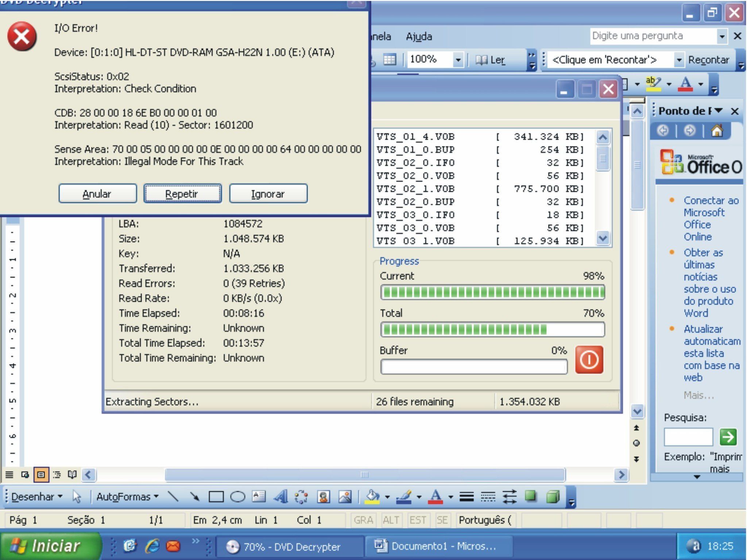Open the 100% zoom dropdown
The image size is (747, 560).
(458, 59)
